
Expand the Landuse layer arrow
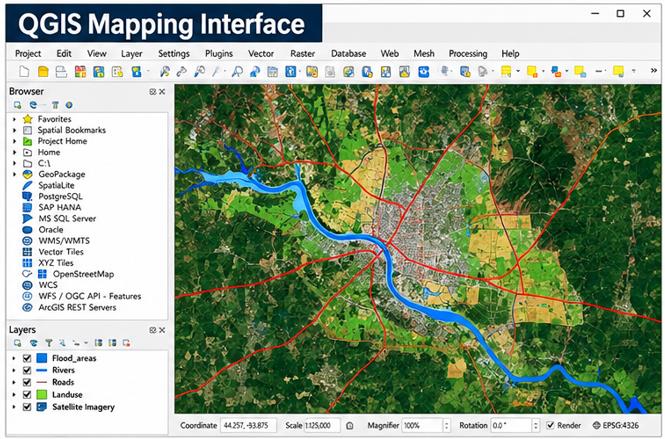click(14, 394)
